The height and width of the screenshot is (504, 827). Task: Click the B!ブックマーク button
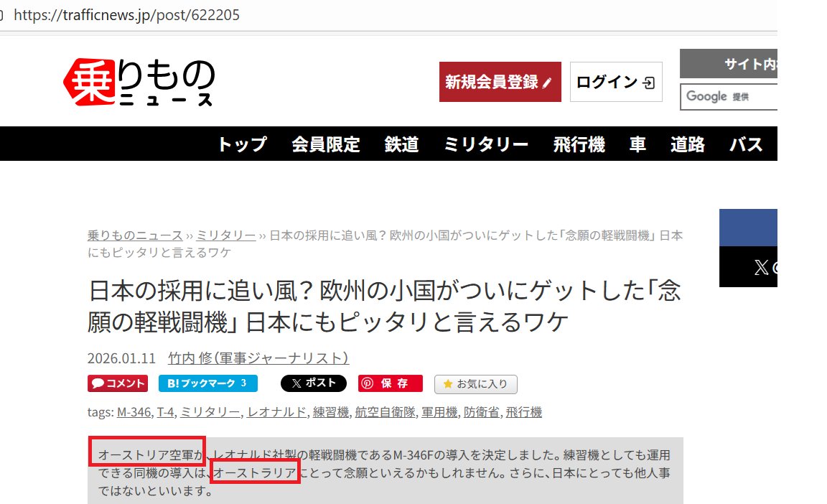click(207, 383)
